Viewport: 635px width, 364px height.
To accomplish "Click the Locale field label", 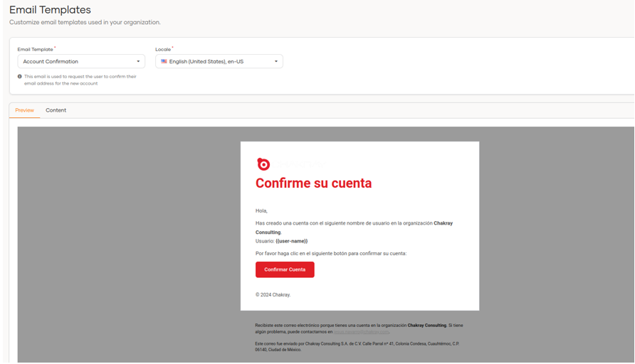I will point(163,50).
